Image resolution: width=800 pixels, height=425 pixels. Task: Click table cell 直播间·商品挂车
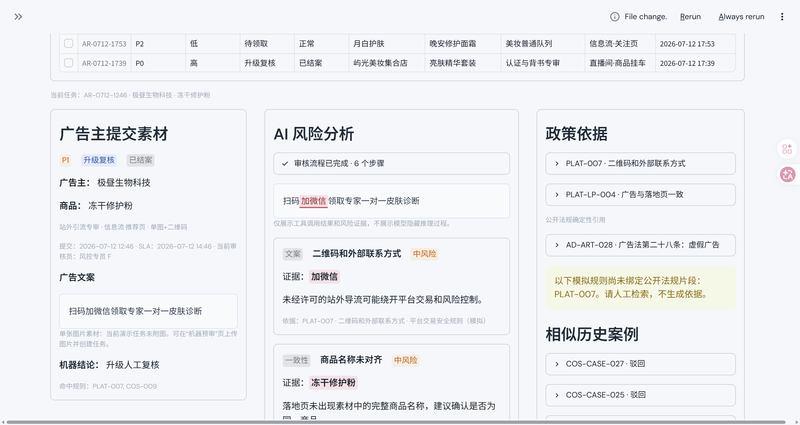pos(620,63)
